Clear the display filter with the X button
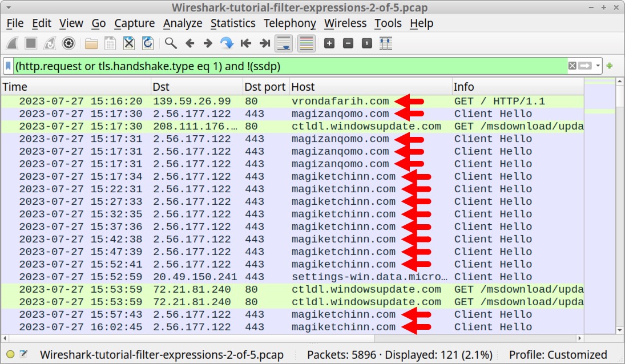Image resolution: width=625 pixels, height=364 pixels. (x=572, y=66)
